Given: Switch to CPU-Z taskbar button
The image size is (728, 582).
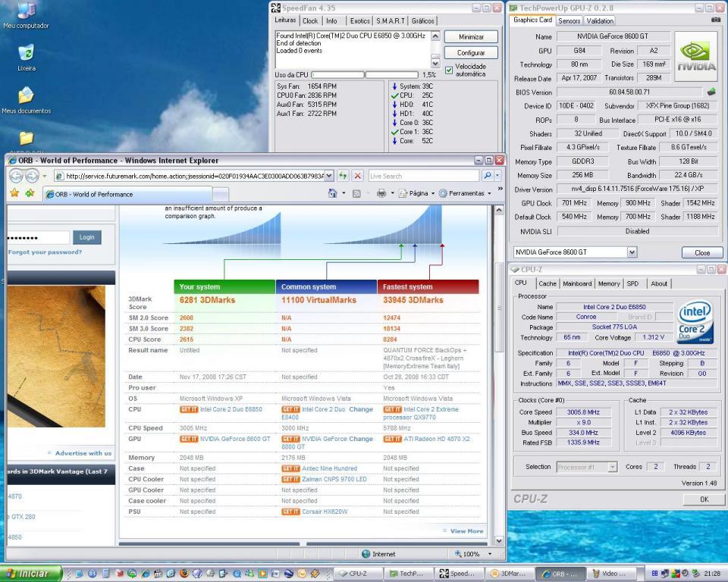Looking at the screenshot, I should coord(357,574).
